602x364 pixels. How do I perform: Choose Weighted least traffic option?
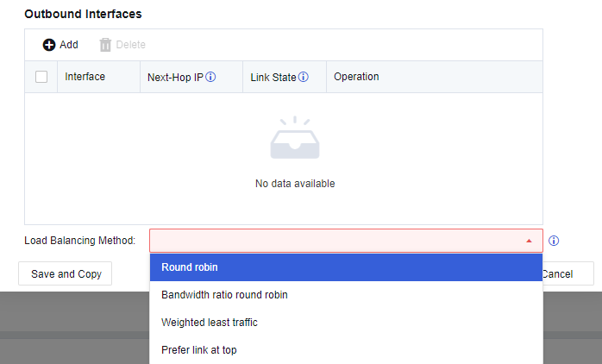pos(209,323)
